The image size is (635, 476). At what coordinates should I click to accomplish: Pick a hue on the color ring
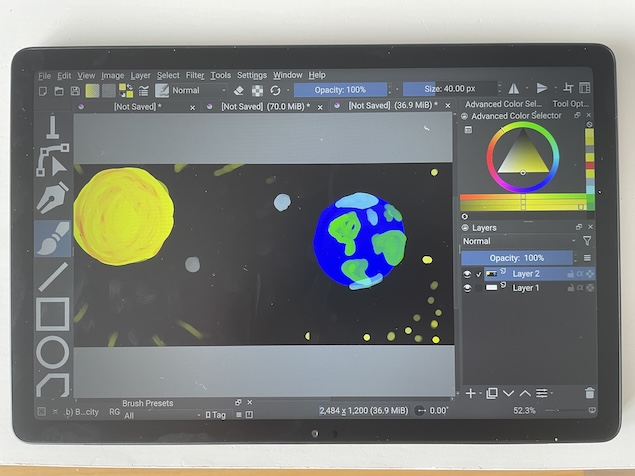[x=523, y=157]
